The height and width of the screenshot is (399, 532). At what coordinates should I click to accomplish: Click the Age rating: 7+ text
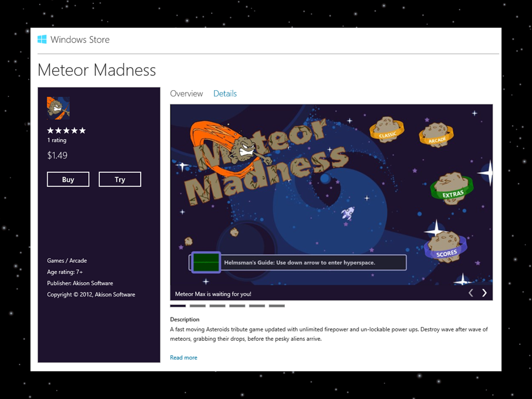click(x=65, y=272)
